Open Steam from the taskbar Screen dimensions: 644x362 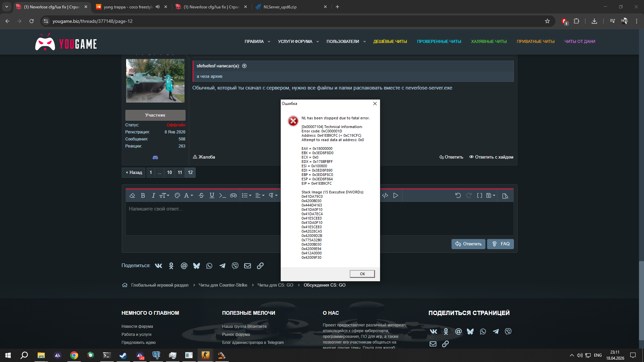click(123, 355)
